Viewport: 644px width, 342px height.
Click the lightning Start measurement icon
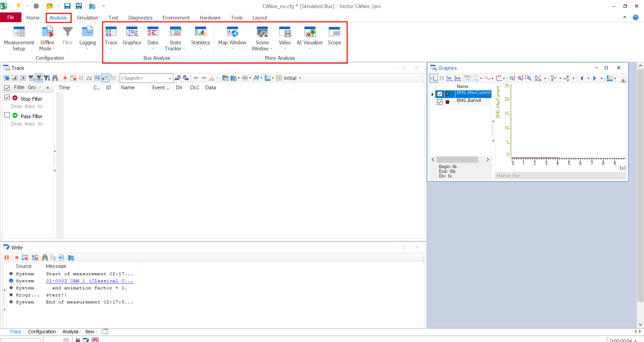point(19,6)
